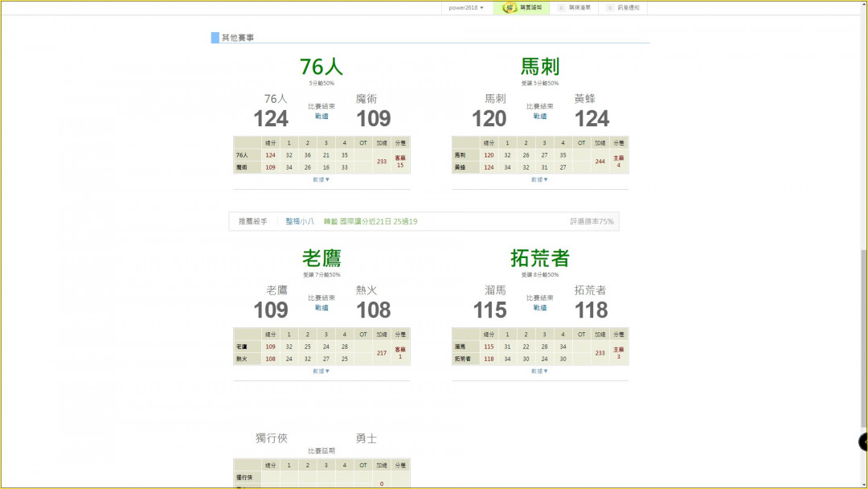Screen dimensions: 868x489
Task: Click the 評選勝率75% text
Action: 592,221
